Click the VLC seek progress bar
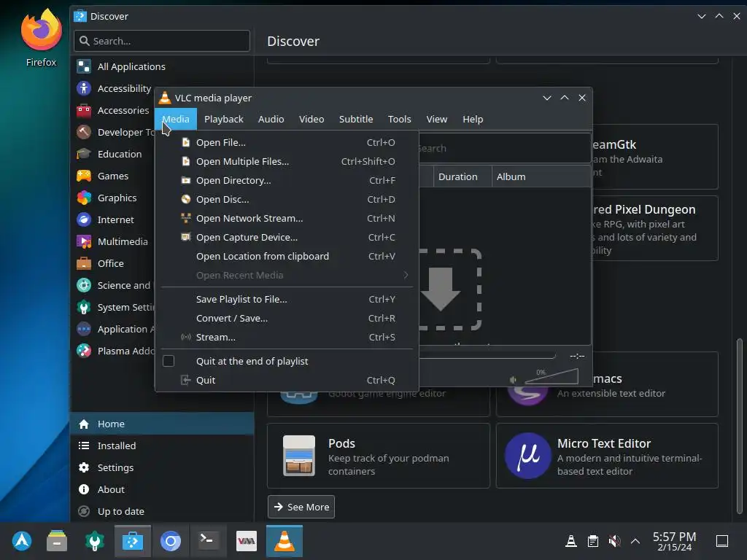Screen dimensions: 747x560 pyautogui.click(x=487, y=356)
